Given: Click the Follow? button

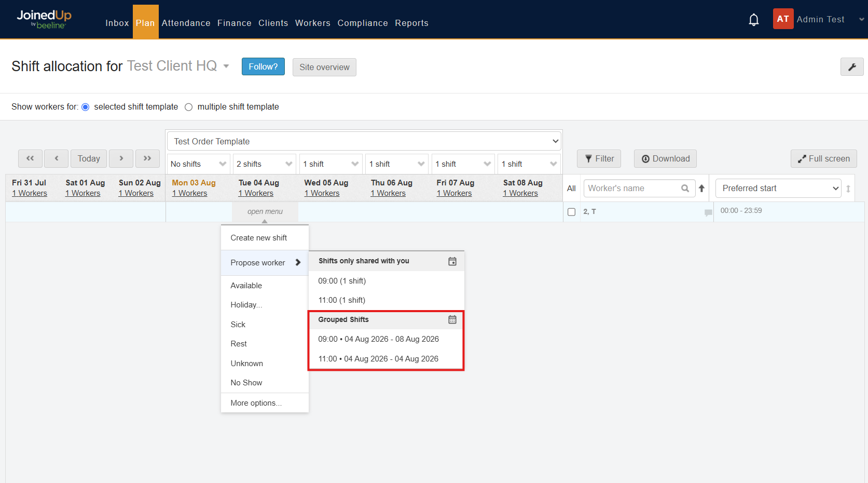Looking at the screenshot, I should coord(263,66).
